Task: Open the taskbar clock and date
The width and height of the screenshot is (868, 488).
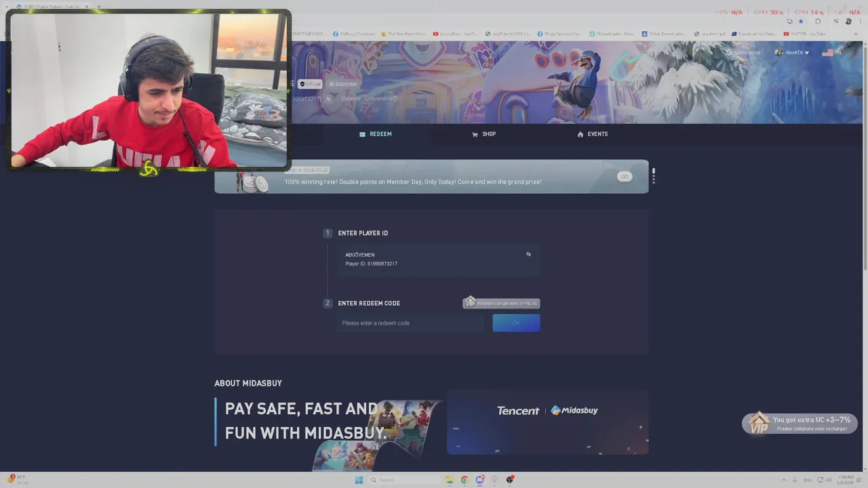Action: pyautogui.click(x=845, y=480)
